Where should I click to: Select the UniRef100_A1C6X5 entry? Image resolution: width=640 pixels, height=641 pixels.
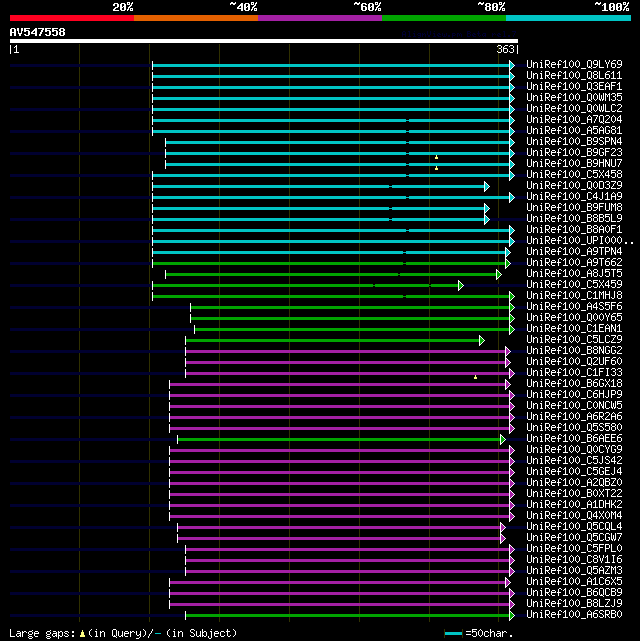coord(574,582)
